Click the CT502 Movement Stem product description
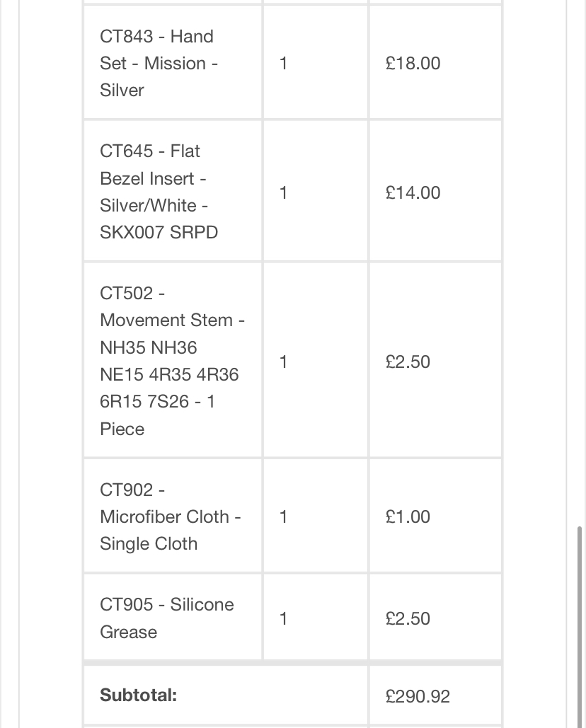The height and width of the screenshot is (728, 586). 172,361
